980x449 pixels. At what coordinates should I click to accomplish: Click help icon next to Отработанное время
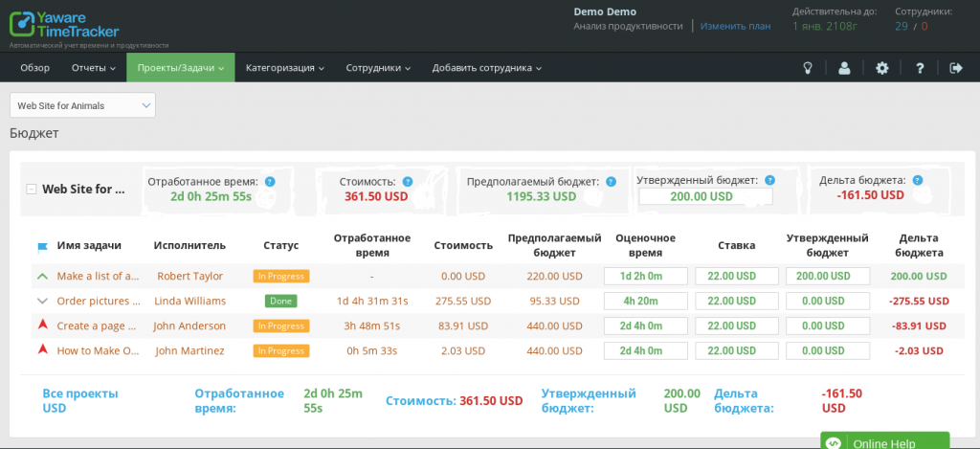[x=270, y=182]
